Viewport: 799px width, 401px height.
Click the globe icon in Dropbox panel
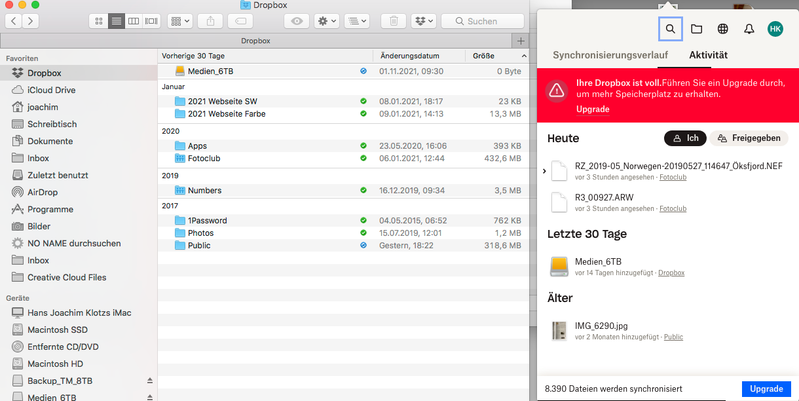[723, 29]
